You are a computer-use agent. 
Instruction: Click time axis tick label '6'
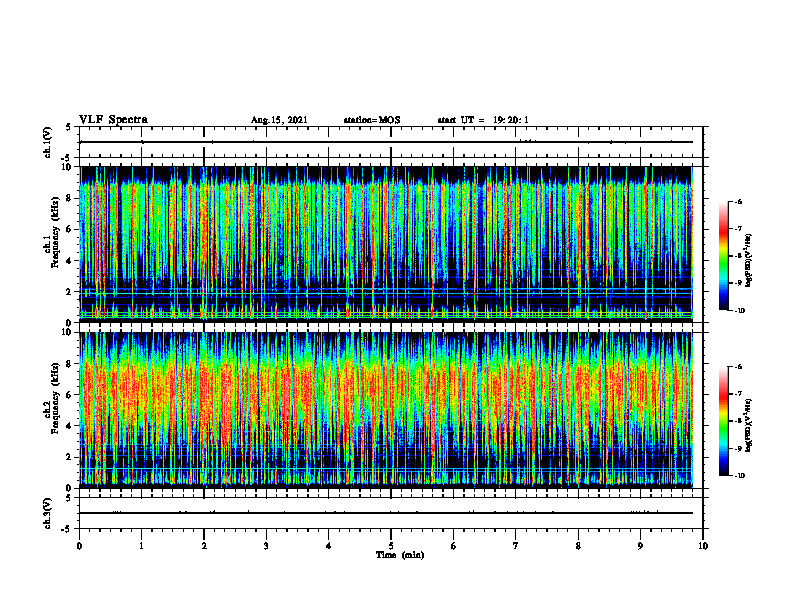[454, 546]
